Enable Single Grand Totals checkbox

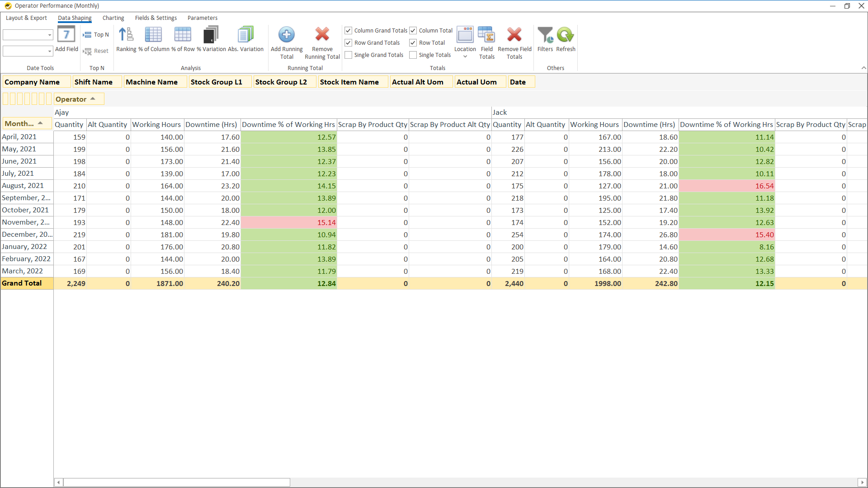pyautogui.click(x=349, y=55)
